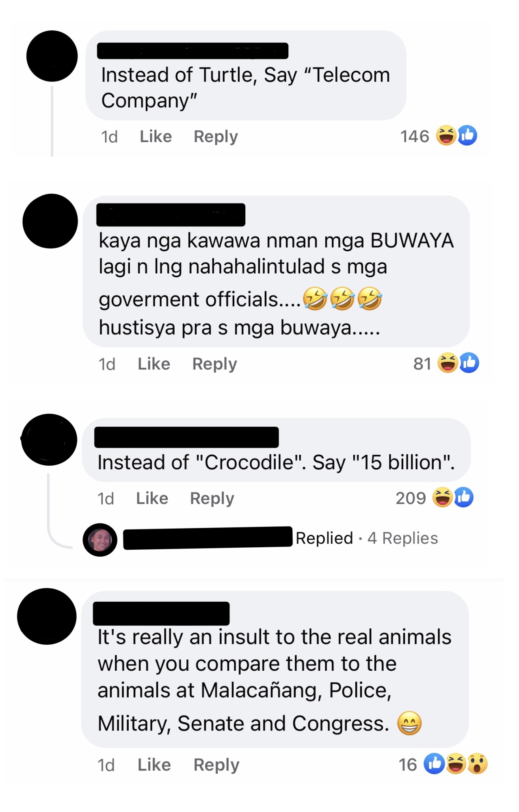
Task: Reply to the Malacañang animals comment
Action: click(216, 765)
